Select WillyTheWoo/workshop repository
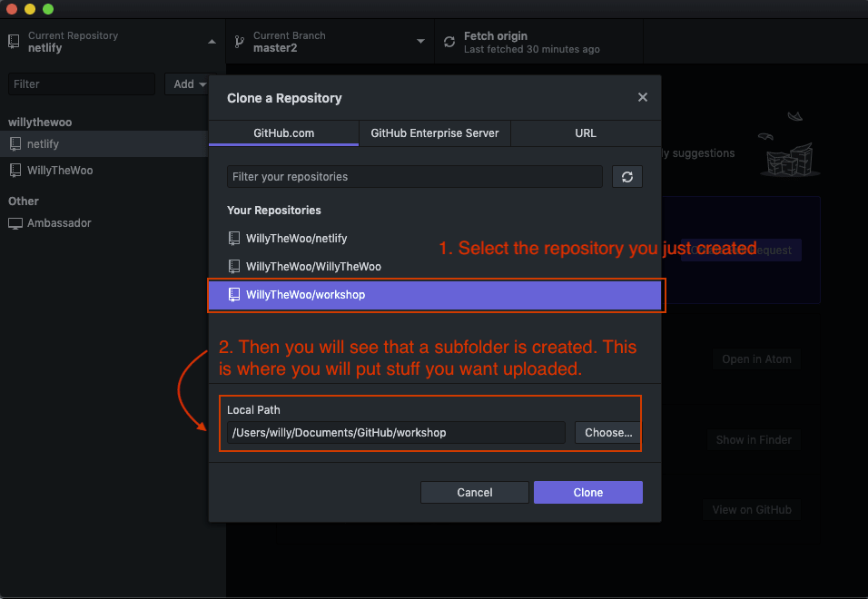 [435, 295]
